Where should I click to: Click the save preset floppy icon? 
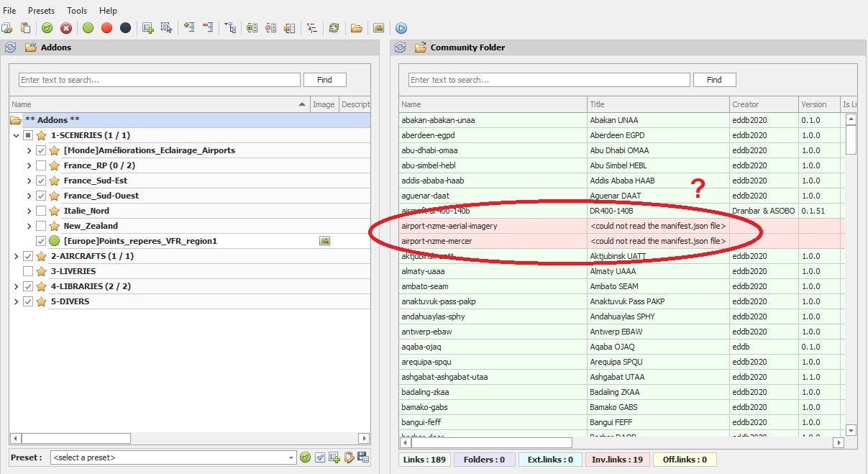(363, 457)
